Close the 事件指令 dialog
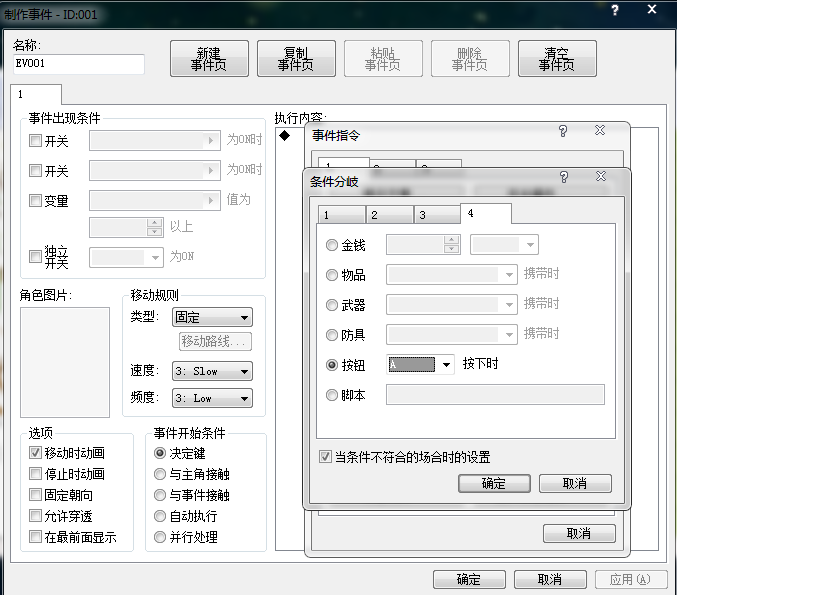 point(600,131)
